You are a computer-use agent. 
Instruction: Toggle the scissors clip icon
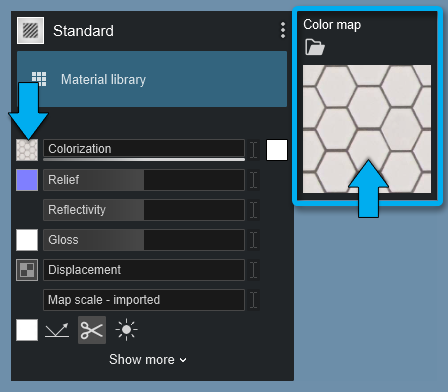click(x=92, y=330)
